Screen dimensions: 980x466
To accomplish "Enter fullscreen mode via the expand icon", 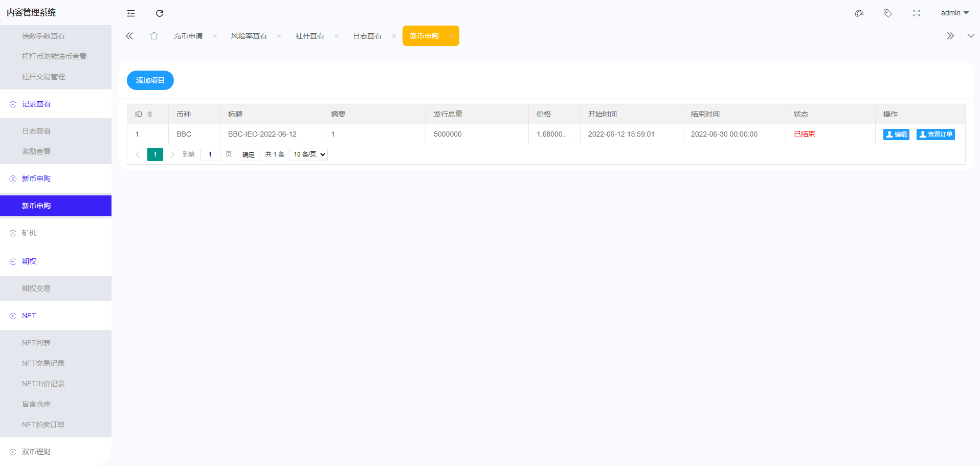I will click(916, 13).
